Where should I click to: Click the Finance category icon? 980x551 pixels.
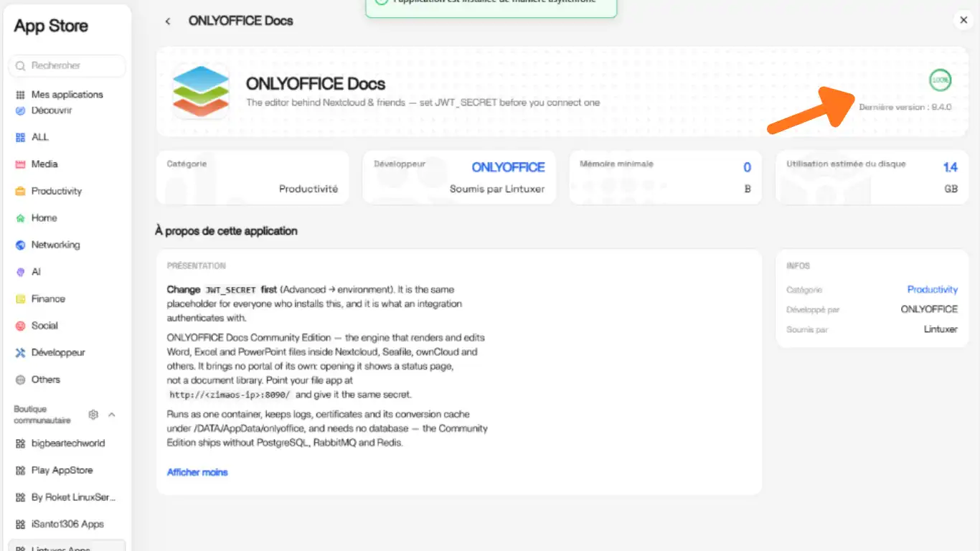[x=20, y=298]
